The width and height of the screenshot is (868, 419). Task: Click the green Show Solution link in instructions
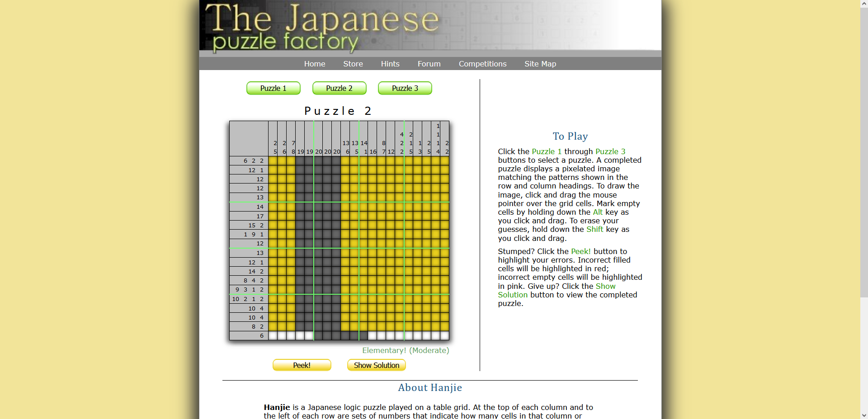pyautogui.click(x=512, y=295)
